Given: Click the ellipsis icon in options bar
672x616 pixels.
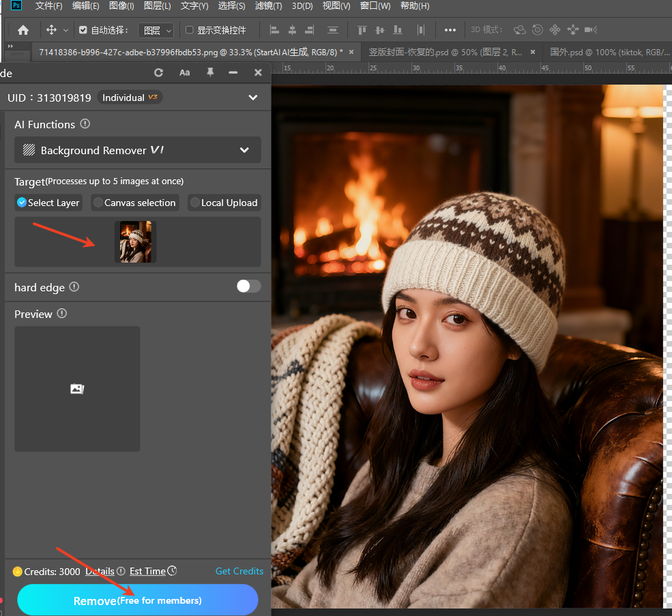Looking at the screenshot, I should (450, 29).
